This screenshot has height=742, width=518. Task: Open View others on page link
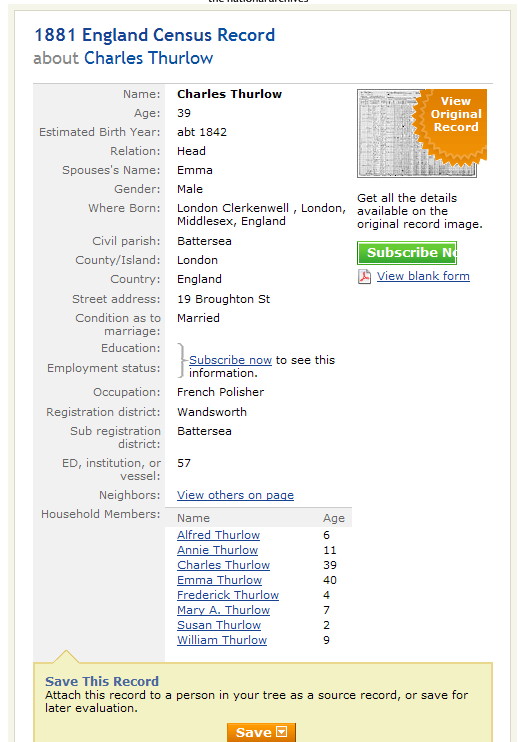[x=235, y=495]
